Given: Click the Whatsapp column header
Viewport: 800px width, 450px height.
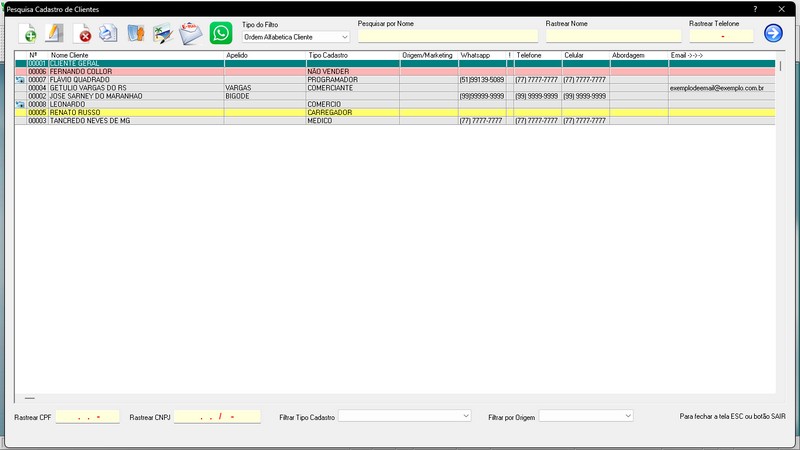Looking at the screenshot, I should point(482,55).
